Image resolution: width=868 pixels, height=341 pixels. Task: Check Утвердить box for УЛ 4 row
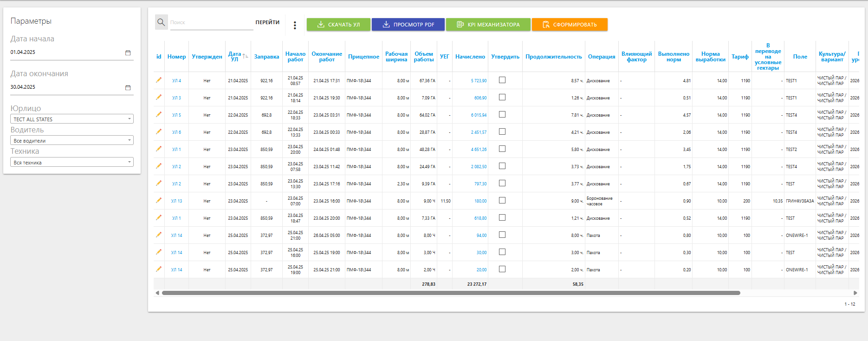point(502,80)
